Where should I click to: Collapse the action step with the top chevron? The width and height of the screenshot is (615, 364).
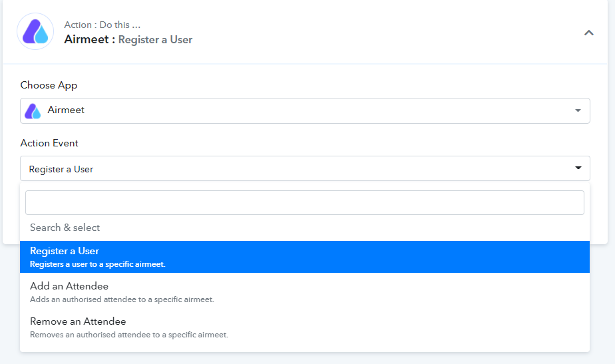tap(589, 33)
